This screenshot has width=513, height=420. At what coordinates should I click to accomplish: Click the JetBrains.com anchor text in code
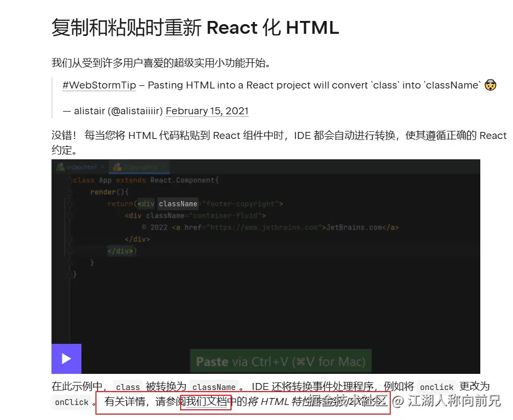[x=354, y=227]
